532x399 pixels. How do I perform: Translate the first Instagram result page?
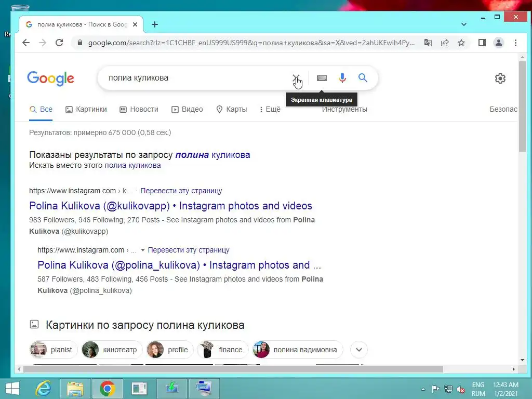pos(181,191)
